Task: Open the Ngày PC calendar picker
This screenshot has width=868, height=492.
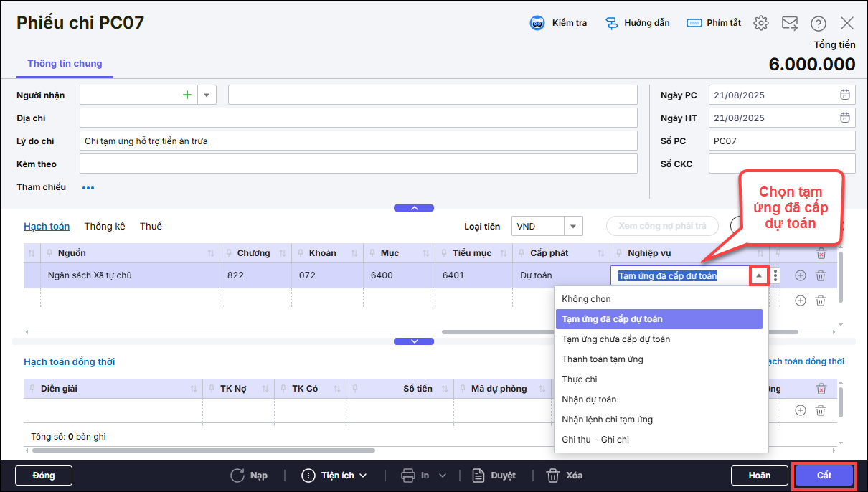Action: point(845,95)
